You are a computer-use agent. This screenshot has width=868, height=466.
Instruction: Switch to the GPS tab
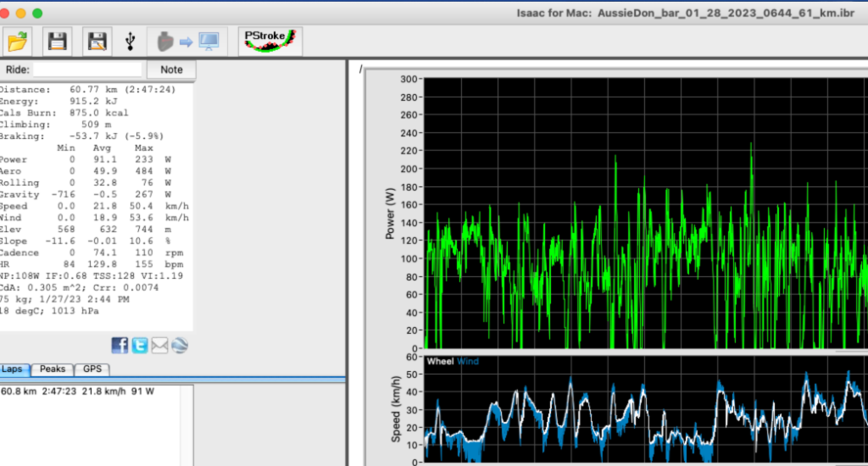[x=91, y=369]
